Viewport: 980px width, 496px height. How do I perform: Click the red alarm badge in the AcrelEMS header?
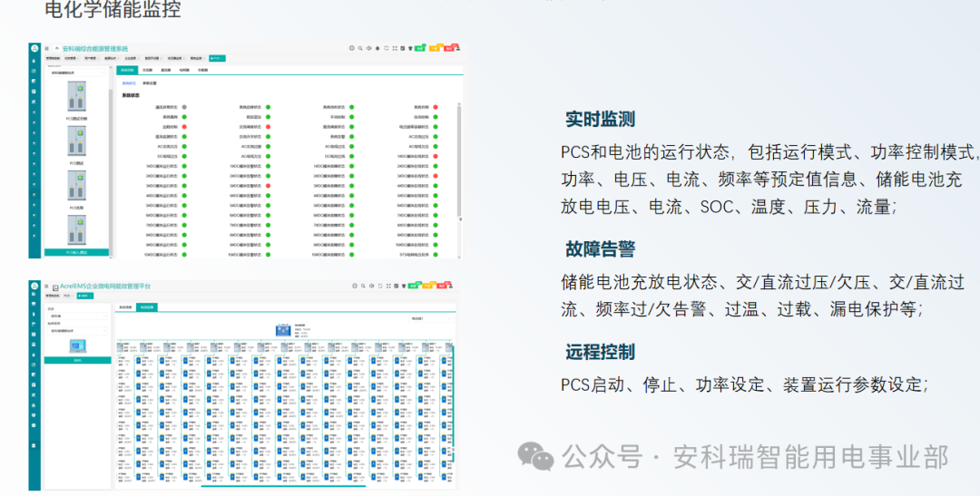click(x=443, y=286)
